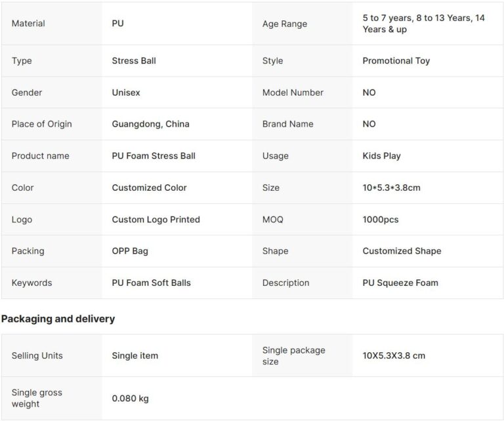Viewport: 504px width, 421px height.
Task: Select the "PU" material value cell
Action: click(117, 24)
